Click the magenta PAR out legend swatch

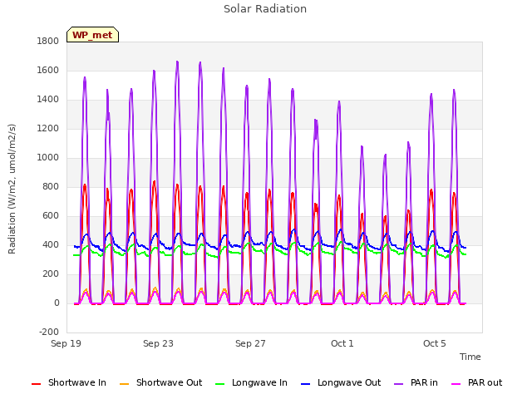456,384
